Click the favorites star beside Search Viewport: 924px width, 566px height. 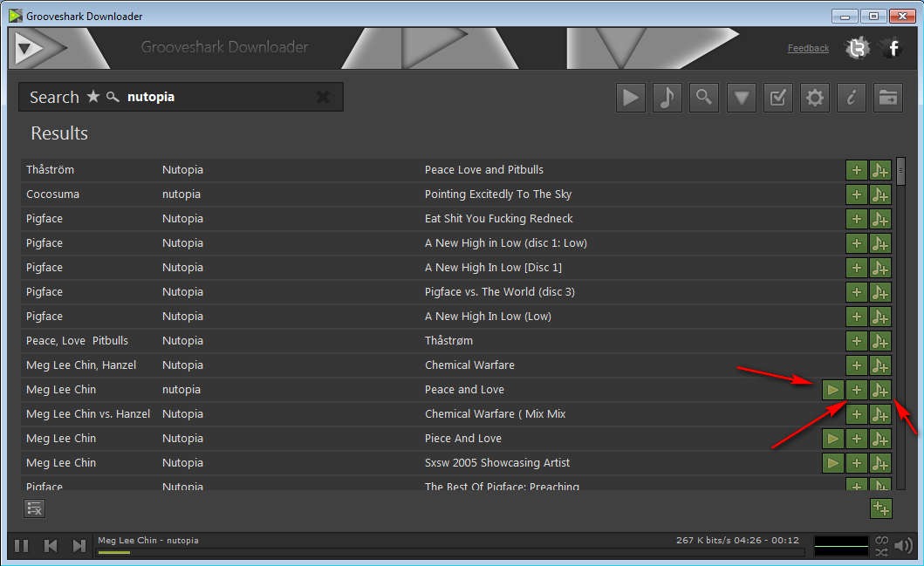point(93,96)
